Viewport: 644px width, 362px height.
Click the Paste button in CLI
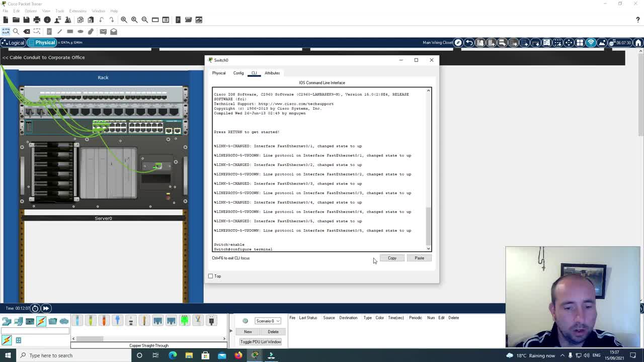tap(419, 258)
